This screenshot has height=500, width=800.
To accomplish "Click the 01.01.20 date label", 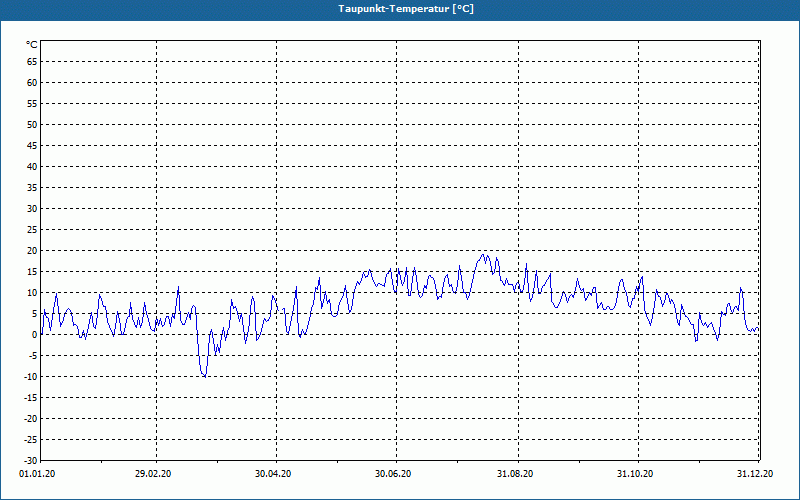I will tap(37, 474).
